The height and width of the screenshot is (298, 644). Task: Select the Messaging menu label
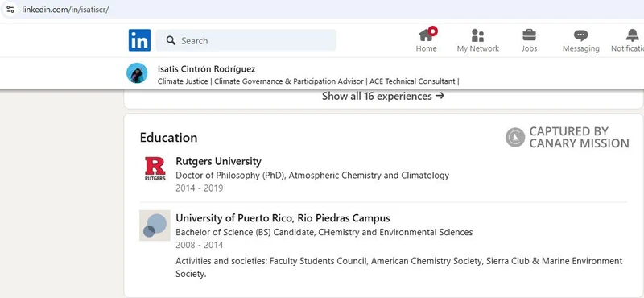pos(580,48)
